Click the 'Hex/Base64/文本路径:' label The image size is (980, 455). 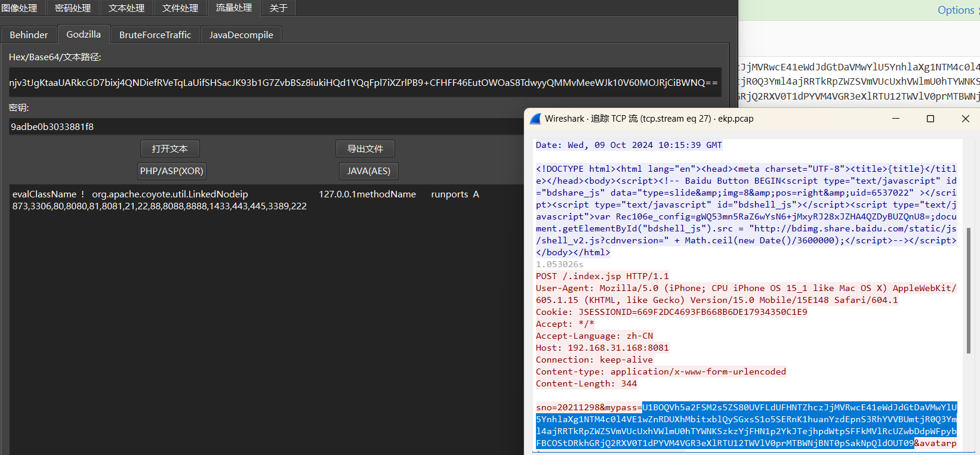tap(55, 57)
